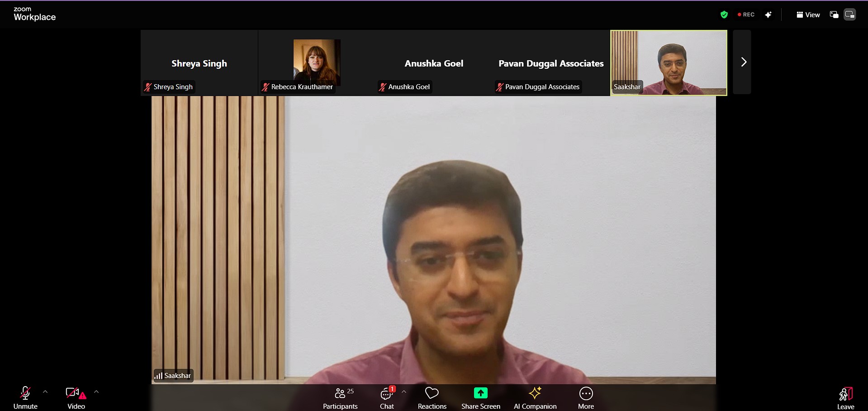The image size is (868, 411).
Task: Select Rebecca Krauthamer's video tile
Action: click(317, 62)
